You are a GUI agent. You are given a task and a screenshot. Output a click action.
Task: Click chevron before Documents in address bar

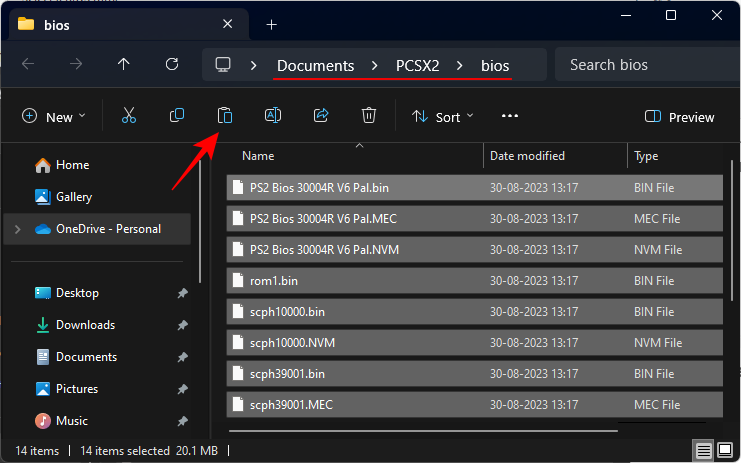pos(254,65)
